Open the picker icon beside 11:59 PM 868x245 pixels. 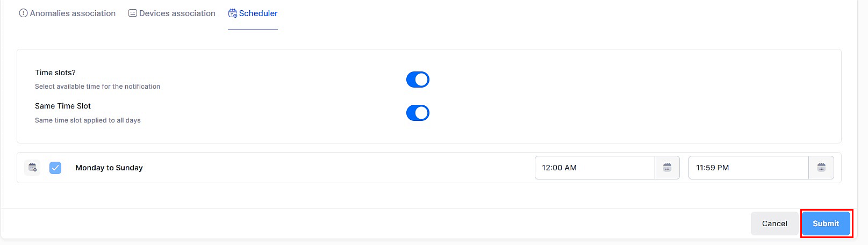point(821,168)
